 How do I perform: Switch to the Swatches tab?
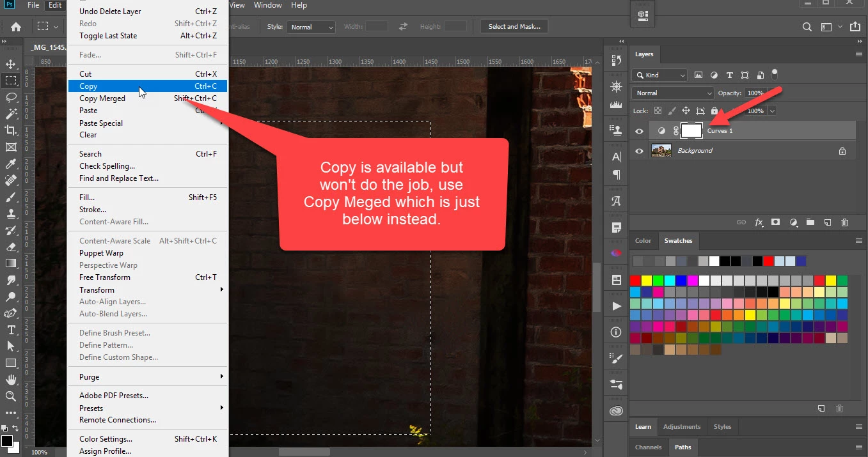678,241
